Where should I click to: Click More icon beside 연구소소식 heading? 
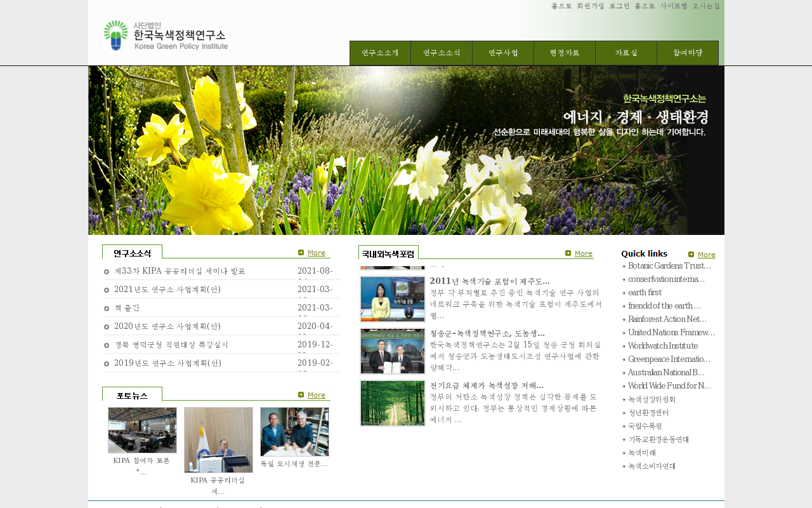[311, 253]
